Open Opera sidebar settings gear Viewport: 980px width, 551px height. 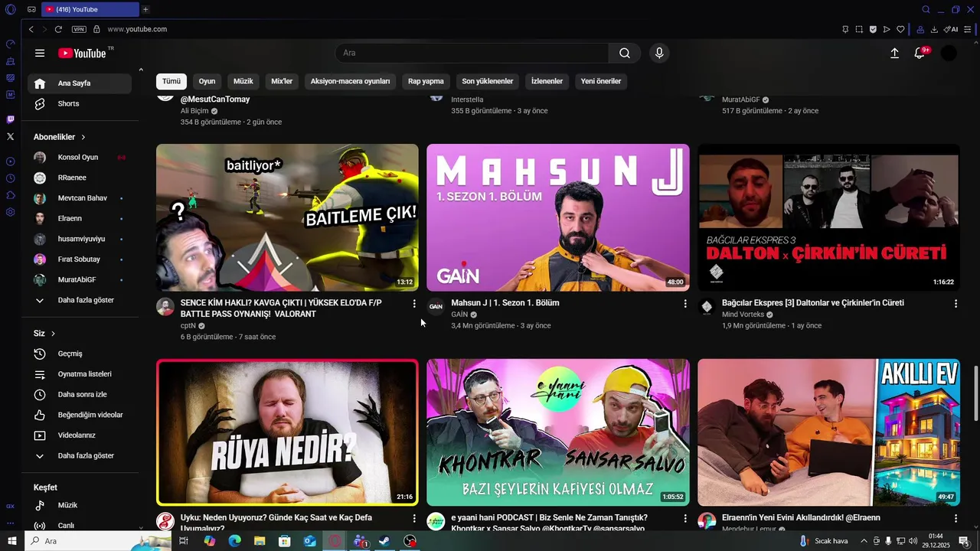click(10, 212)
